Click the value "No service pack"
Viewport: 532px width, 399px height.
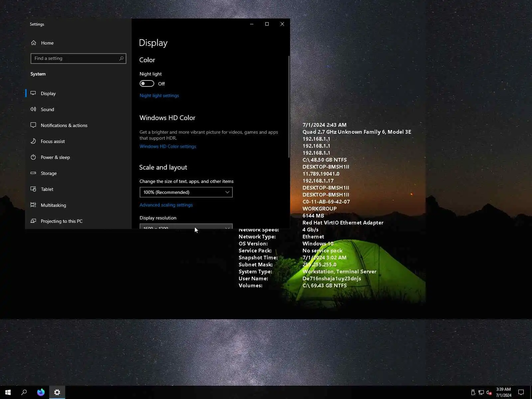click(323, 251)
